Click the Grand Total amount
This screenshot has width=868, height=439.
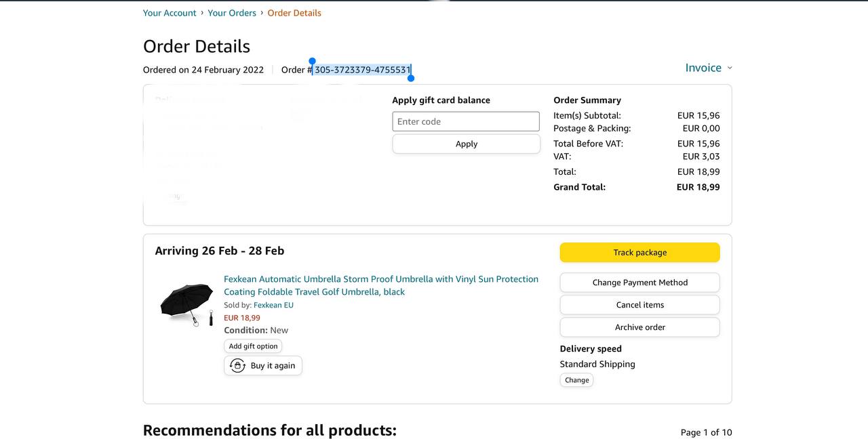698,187
